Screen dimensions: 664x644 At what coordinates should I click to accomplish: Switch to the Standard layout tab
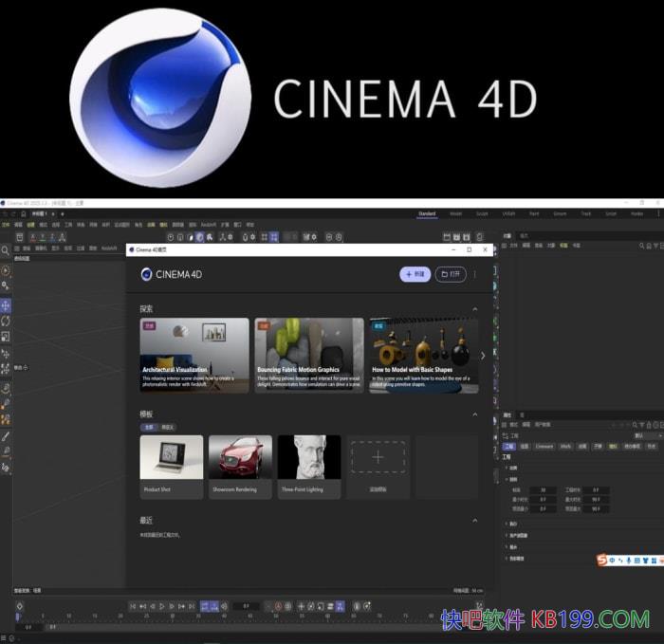pos(427,213)
